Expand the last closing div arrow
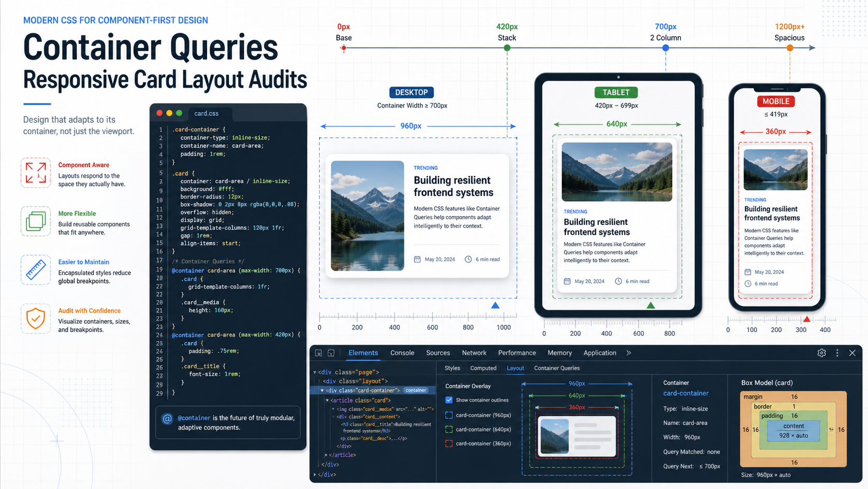The image size is (868, 489). 315,474
